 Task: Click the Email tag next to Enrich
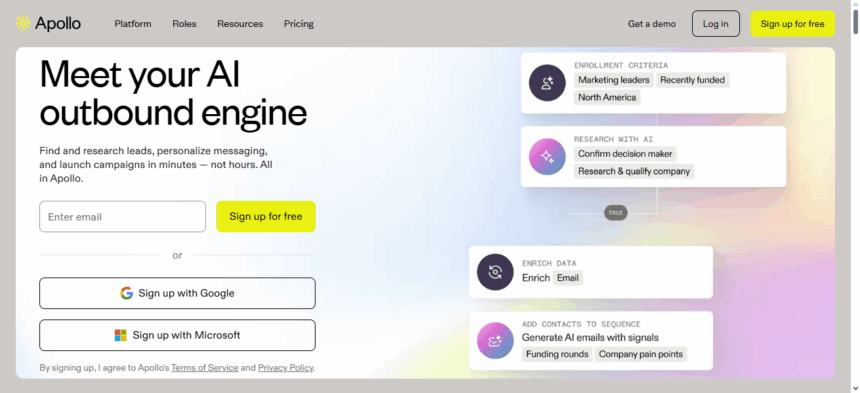click(568, 278)
